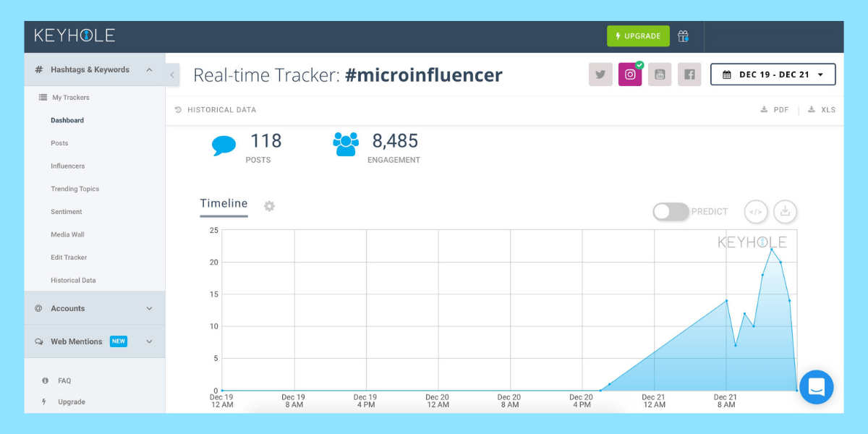The image size is (868, 434).
Task: Click the gift box icon
Action: (x=683, y=36)
